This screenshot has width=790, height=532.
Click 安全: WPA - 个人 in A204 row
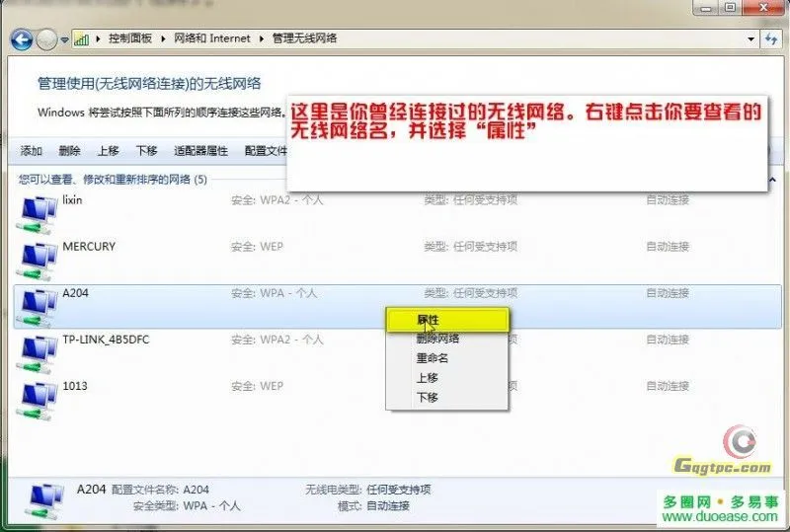[x=274, y=293]
